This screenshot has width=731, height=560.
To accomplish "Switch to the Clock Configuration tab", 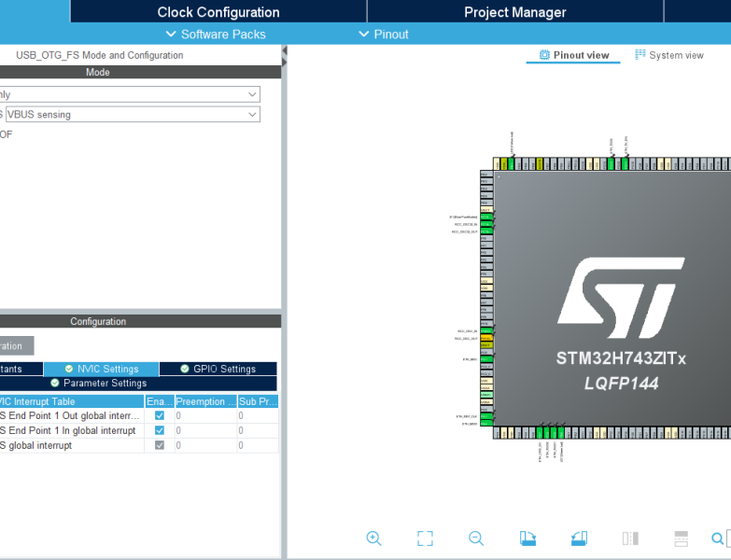I will (x=218, y=12).
